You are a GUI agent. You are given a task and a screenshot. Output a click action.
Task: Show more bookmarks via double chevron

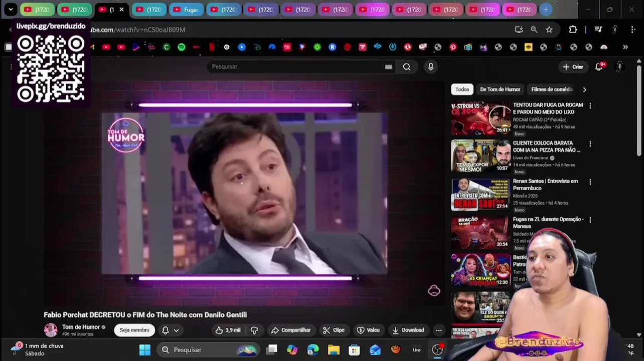pos(625,47)
